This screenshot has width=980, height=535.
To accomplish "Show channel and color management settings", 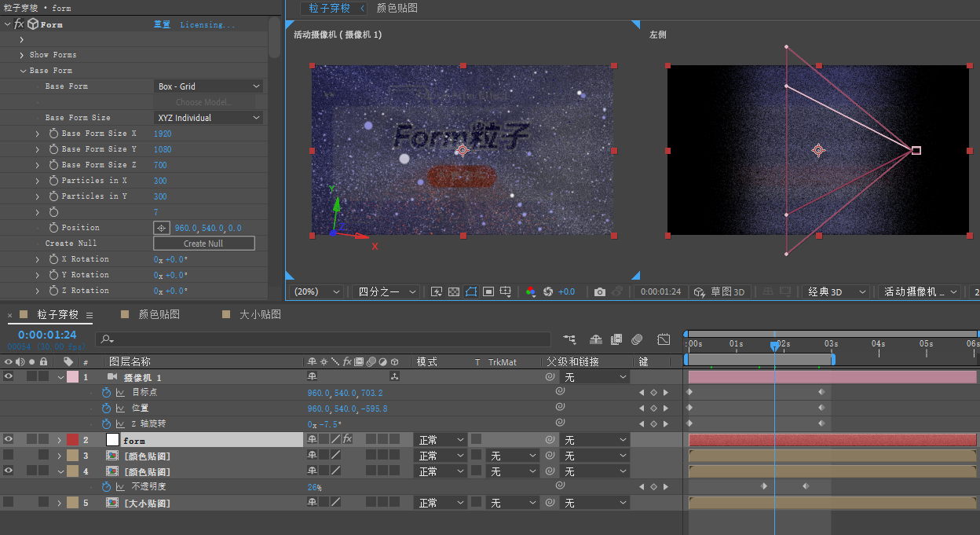I will 531,291.
